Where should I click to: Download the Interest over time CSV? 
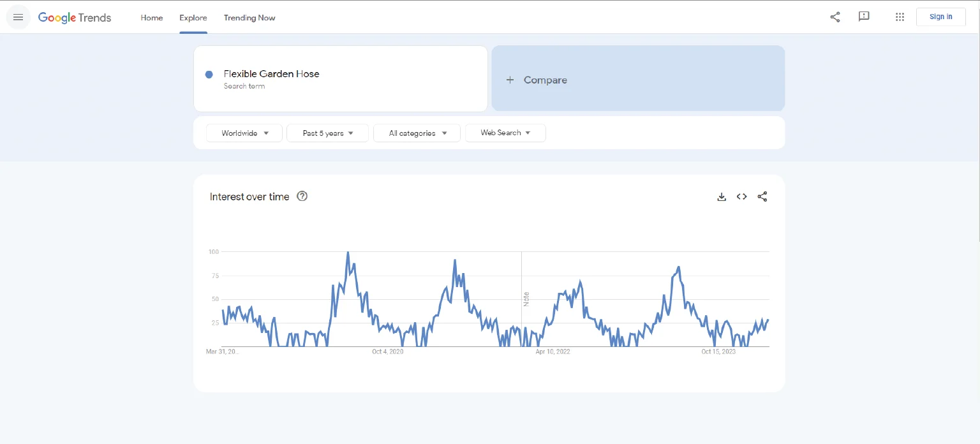tap(722, 197)
